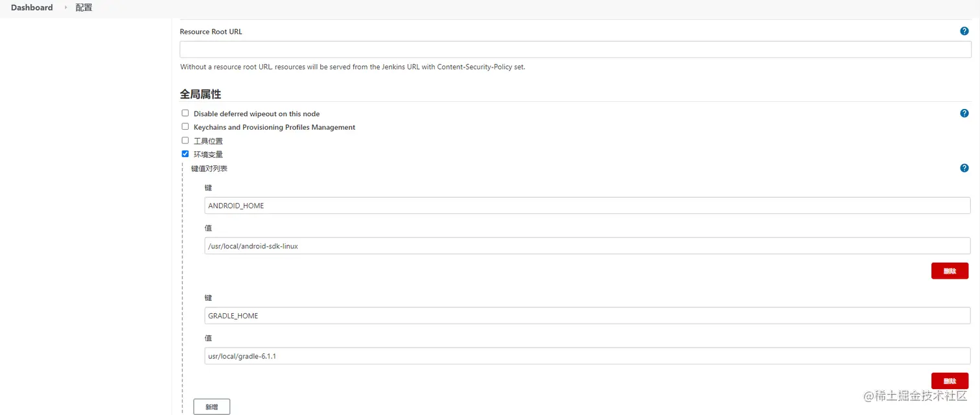The height and width of the screenshot is (415, 980).
Task: Open help for Resource Root URL
Action: [964, 30]
